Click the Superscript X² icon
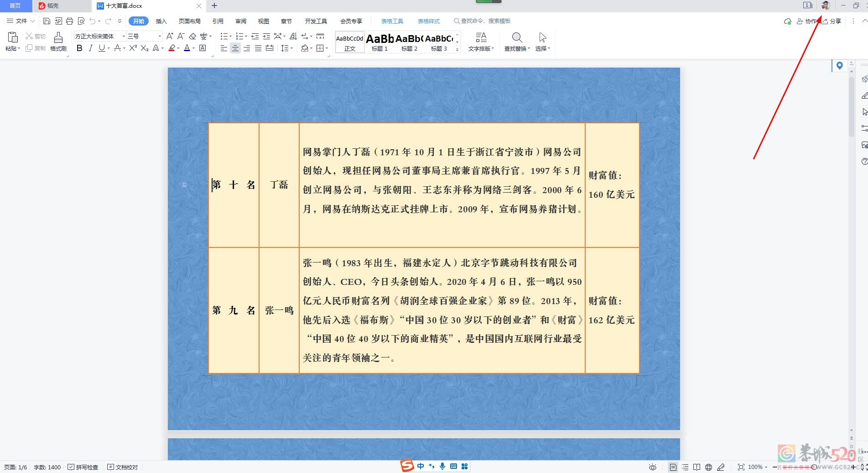The height and width of the screenshot is (473, 868). [x=133, y=48]
